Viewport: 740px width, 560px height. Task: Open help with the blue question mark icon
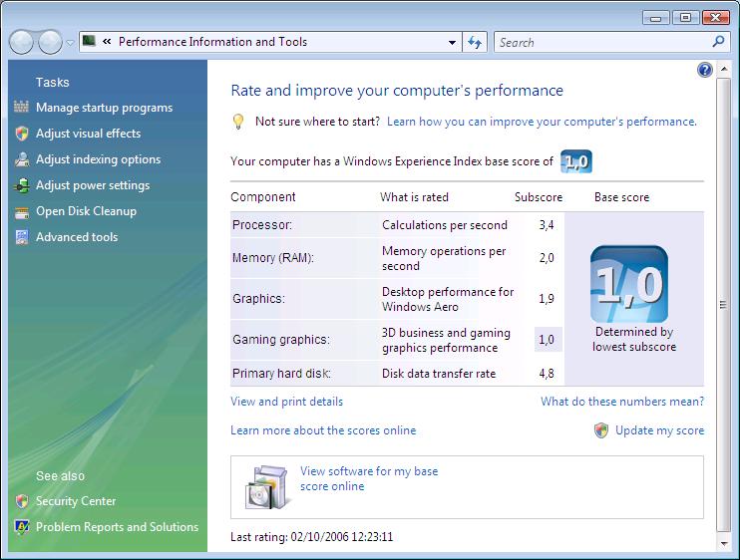tap(705, 70)
